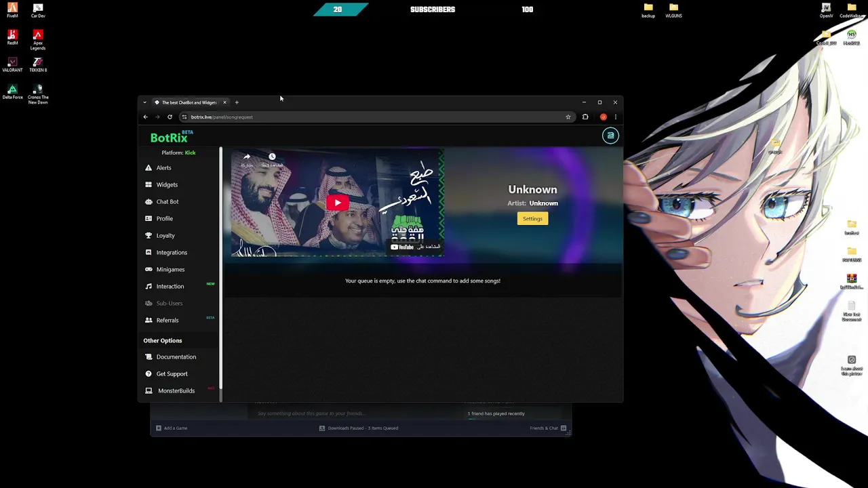Open a new browser tab
This screenshot has width=868, height=488.
pyautogui.click(x=237, y=102)
